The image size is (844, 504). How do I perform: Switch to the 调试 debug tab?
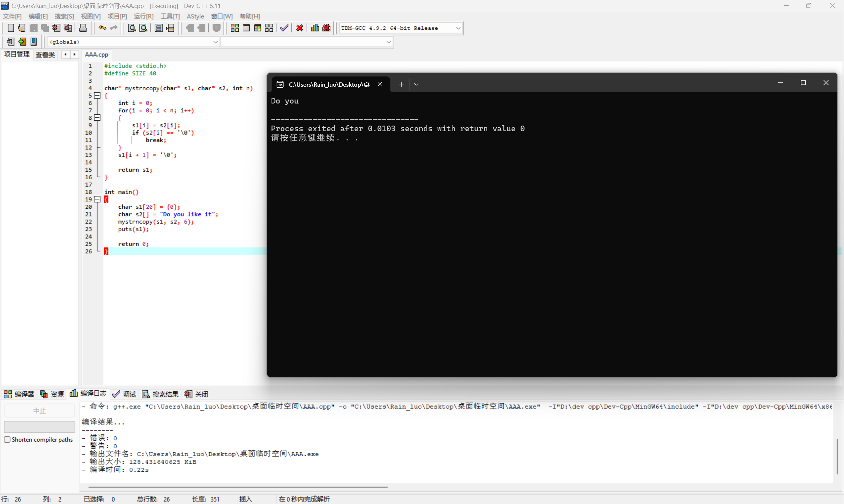point(124,394)
